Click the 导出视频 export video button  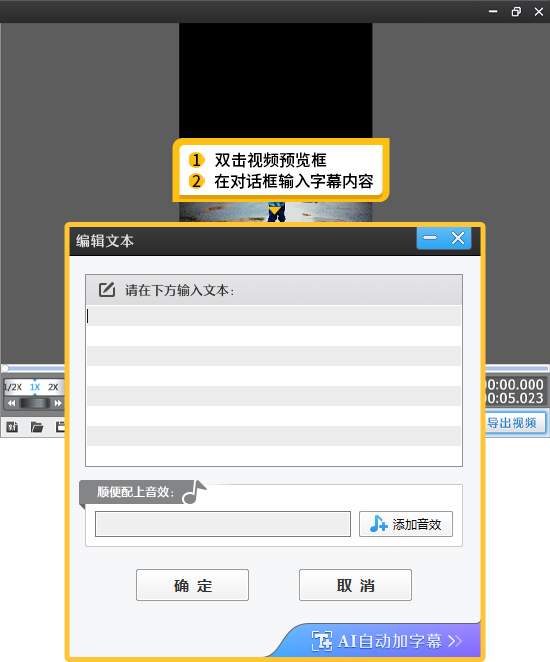[x=515, y=423]
